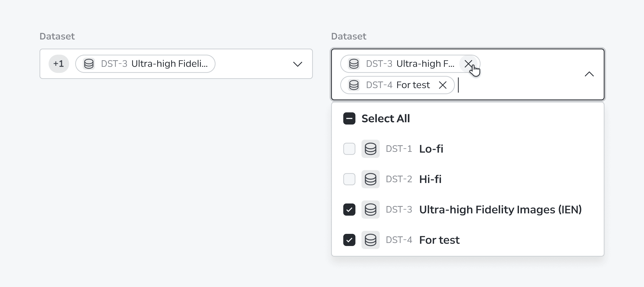
Task: Check the DST-1 Lo-fi checkbox
Action: pyautogui.click(x=349, y=149)
